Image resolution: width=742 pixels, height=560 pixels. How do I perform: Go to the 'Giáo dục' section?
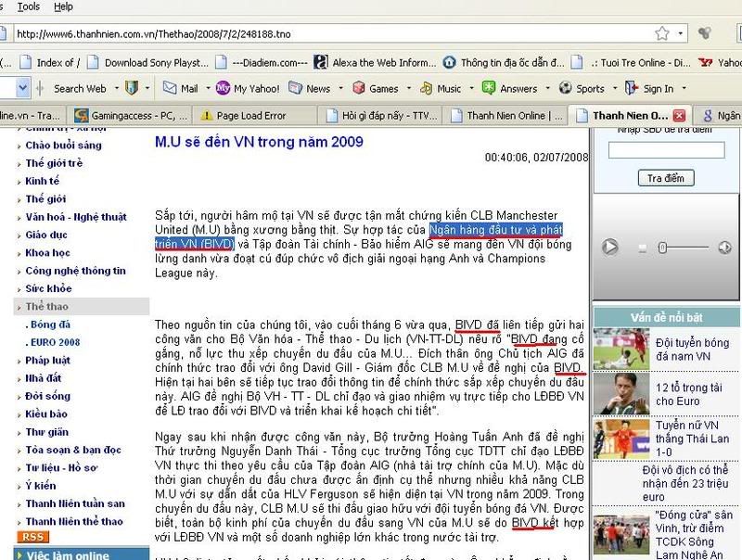pos(46,235)
